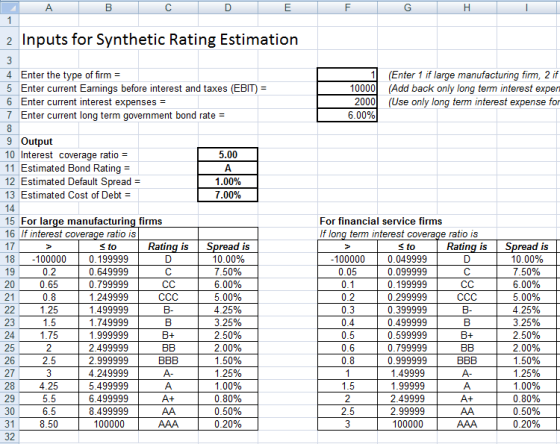560x444 pixels.
Task: Select column H header
Action: point(467,7)
